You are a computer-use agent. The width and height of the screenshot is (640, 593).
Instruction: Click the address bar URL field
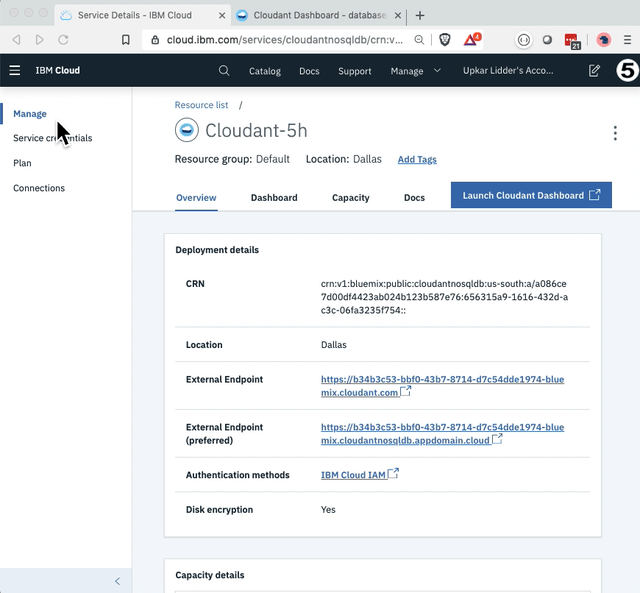click(284, 40)
